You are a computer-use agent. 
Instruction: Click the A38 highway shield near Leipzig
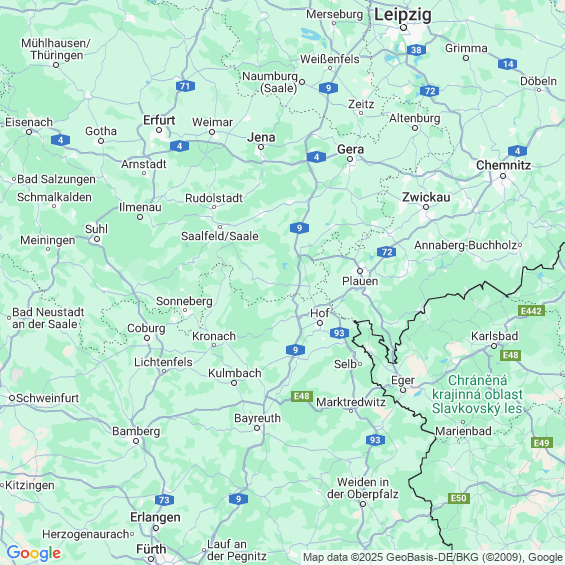[x=416, y=50]
